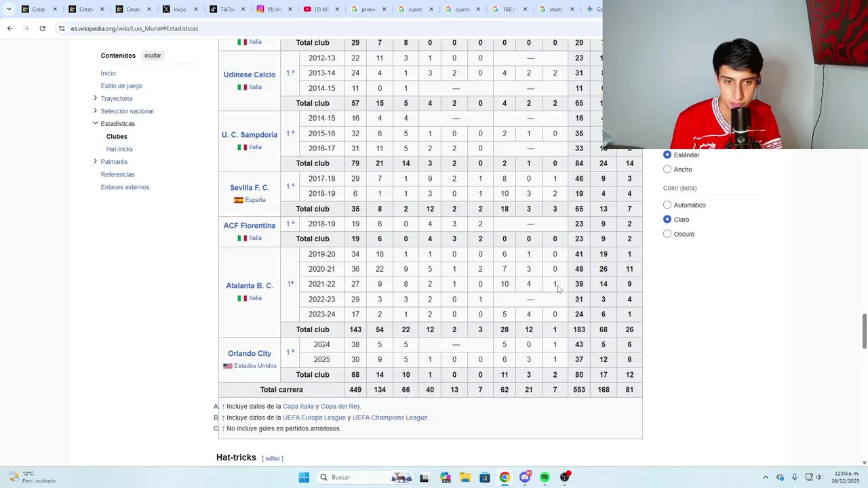Reload the Wikipedia page

coord(42,28)
